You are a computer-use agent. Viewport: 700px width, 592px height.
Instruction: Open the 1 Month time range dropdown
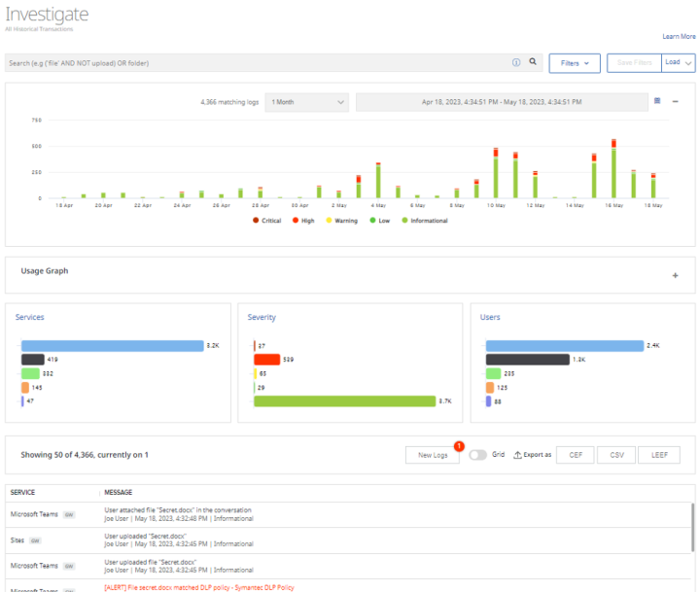click(306, 102)
